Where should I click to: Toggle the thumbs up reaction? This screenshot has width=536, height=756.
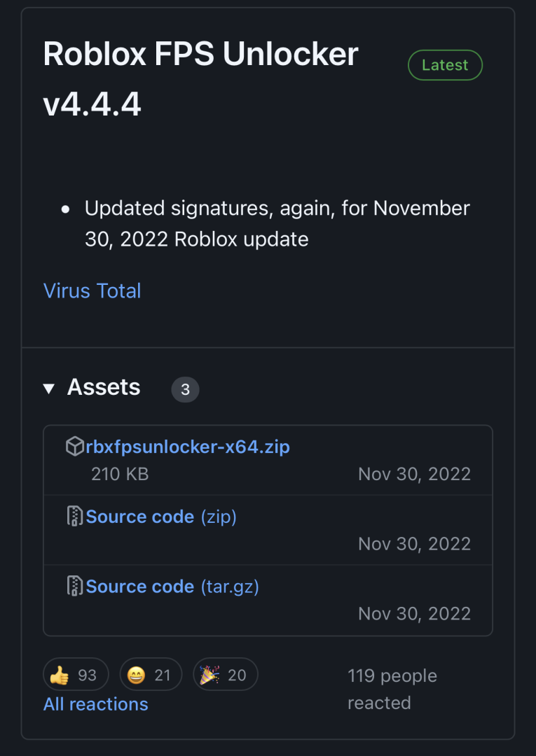tap(76, 675)
